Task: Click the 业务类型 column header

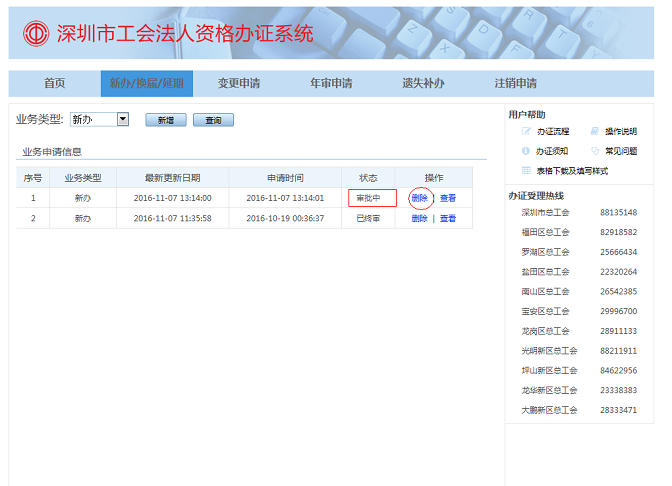Action: tap(83, 177)
